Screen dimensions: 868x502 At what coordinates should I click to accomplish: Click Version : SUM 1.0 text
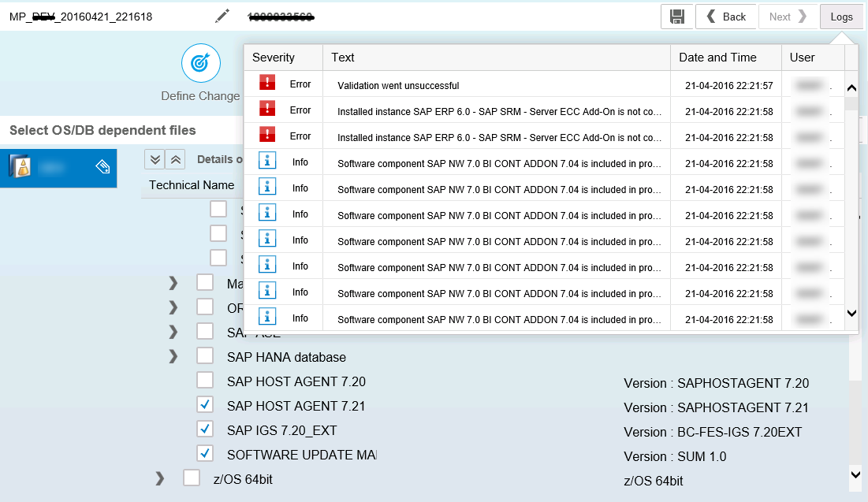coord(675,456)
